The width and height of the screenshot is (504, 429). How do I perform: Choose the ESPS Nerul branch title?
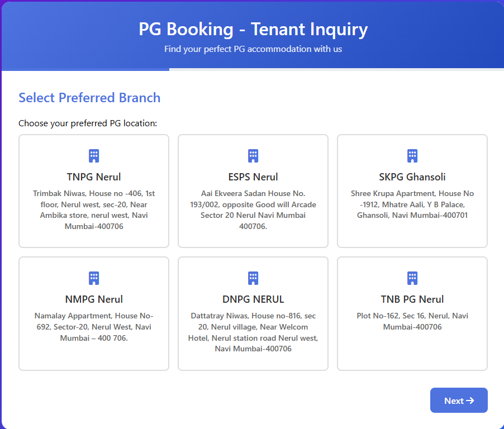253,177
